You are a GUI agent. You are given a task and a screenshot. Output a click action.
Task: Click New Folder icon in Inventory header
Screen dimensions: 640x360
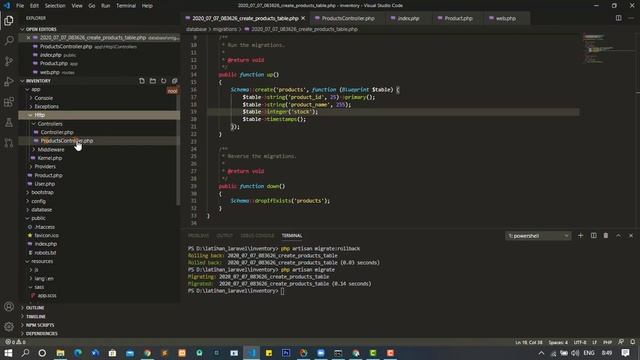coord(153,81)
